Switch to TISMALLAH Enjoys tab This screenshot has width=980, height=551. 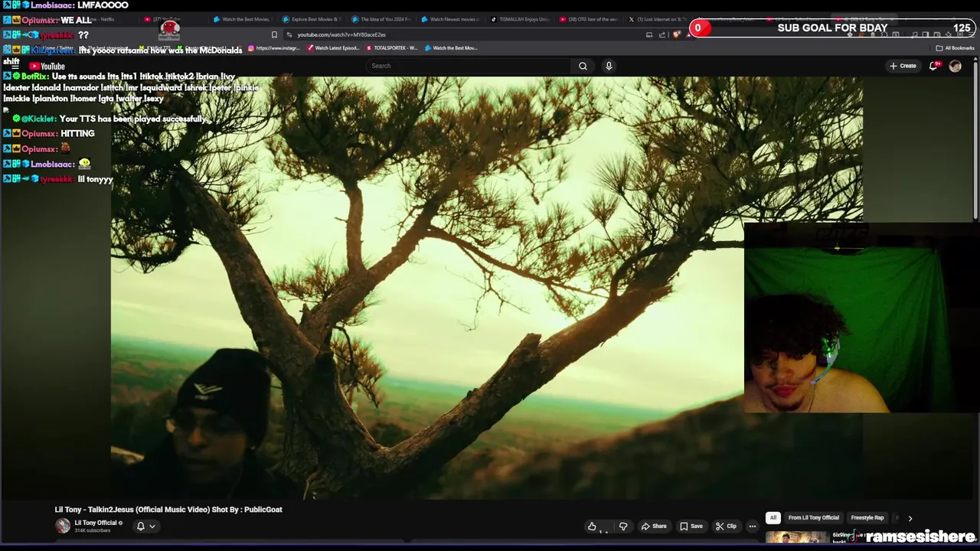pos(519,19)
